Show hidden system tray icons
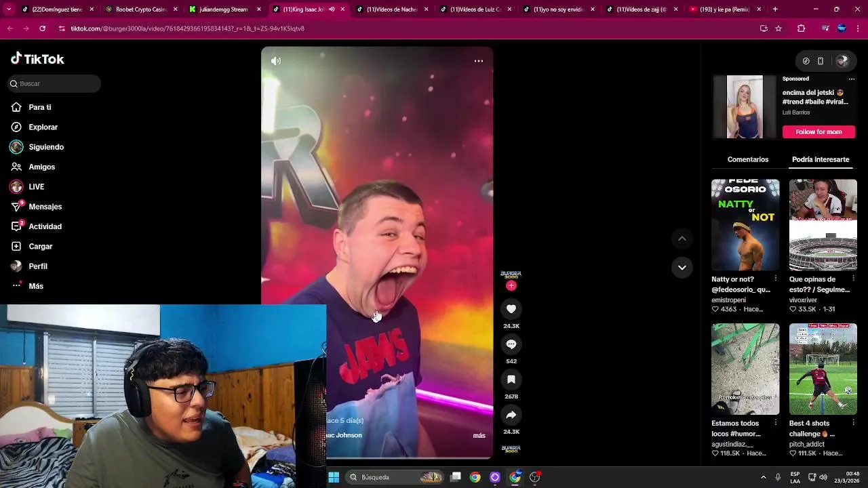868x488 pixels. coord(763,477)
